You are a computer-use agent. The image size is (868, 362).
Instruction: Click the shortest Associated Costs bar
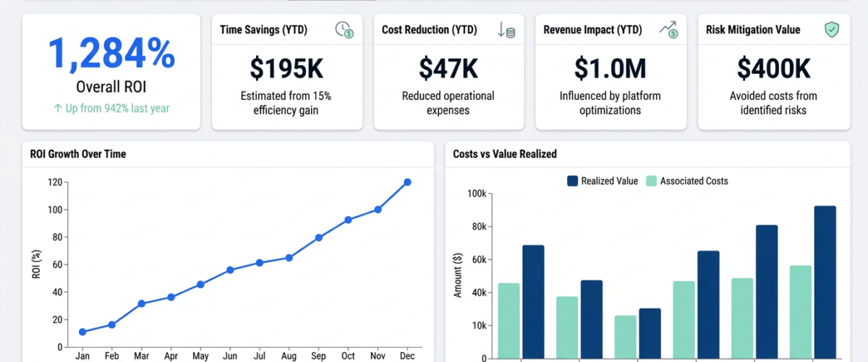point(626,337)
